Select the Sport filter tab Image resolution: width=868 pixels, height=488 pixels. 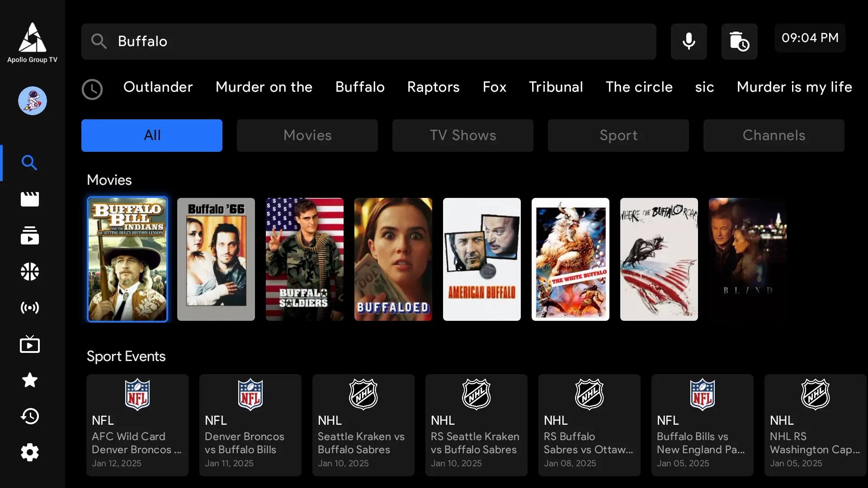(x=618, y=136)
